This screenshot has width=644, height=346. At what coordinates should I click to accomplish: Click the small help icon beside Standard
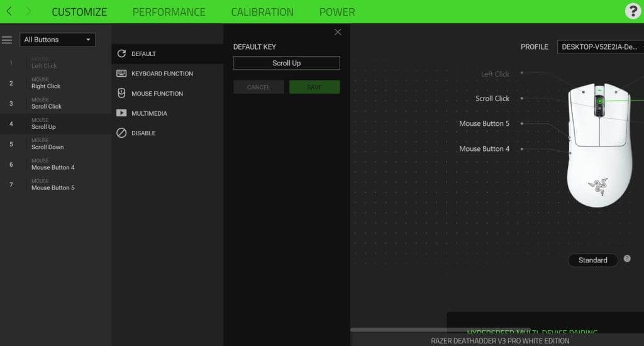point(627,259)
